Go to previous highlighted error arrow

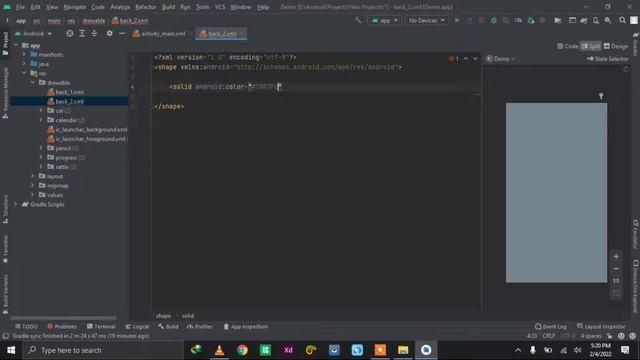pyautogui.click(x=466, y=59)
